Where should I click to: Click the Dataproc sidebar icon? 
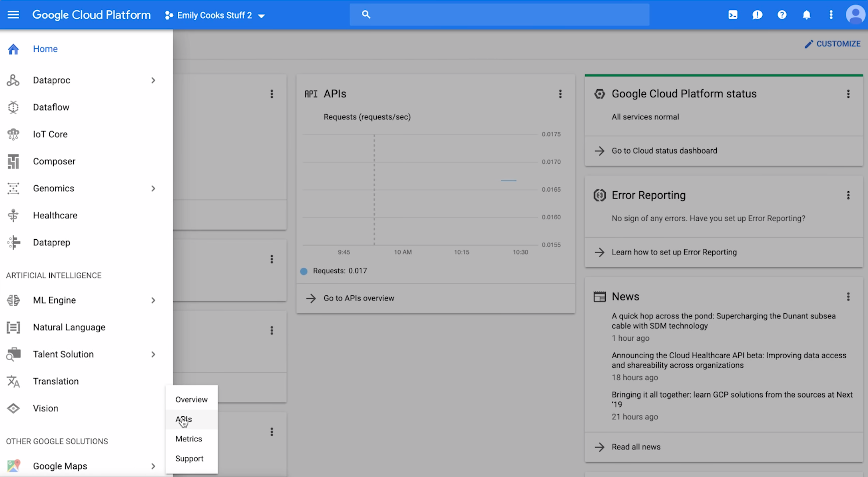13,80
